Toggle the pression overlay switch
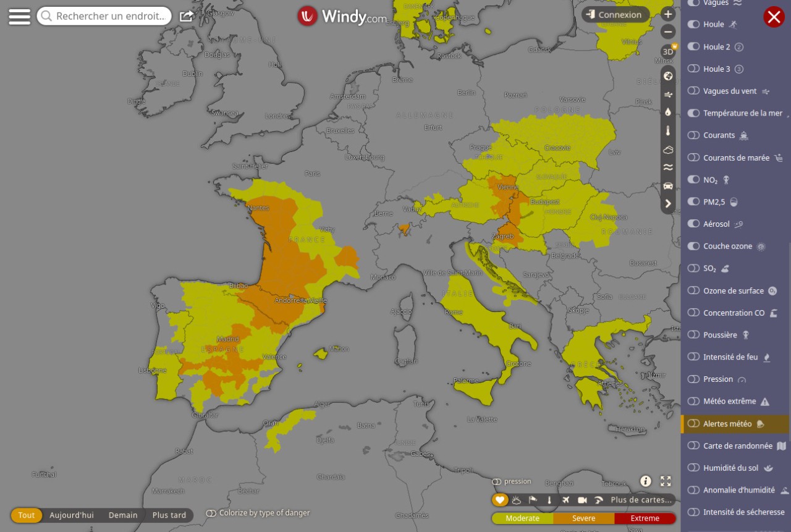Image resolution: width=791 pixels, height=532 pixels. point(496,481)
